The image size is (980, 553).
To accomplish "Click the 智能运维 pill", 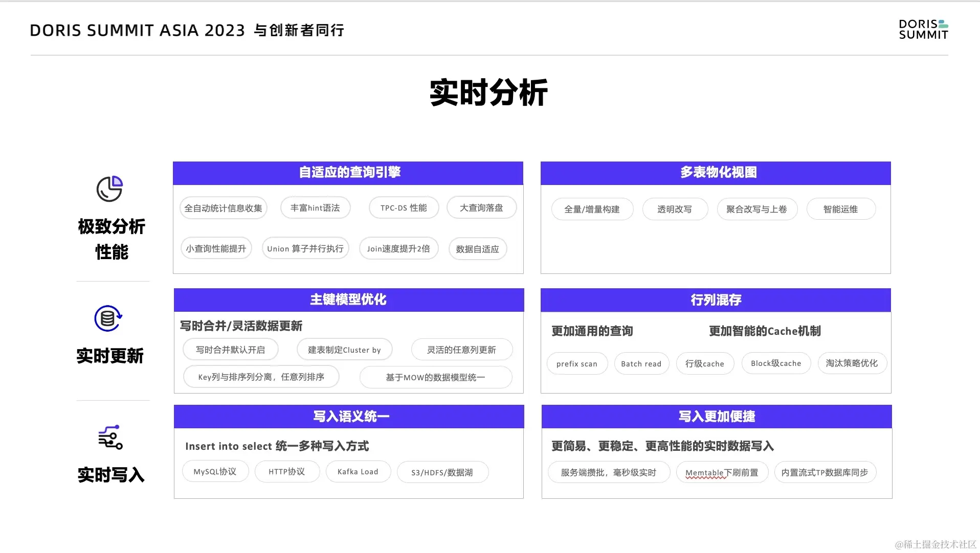I will tap(841, 209).
